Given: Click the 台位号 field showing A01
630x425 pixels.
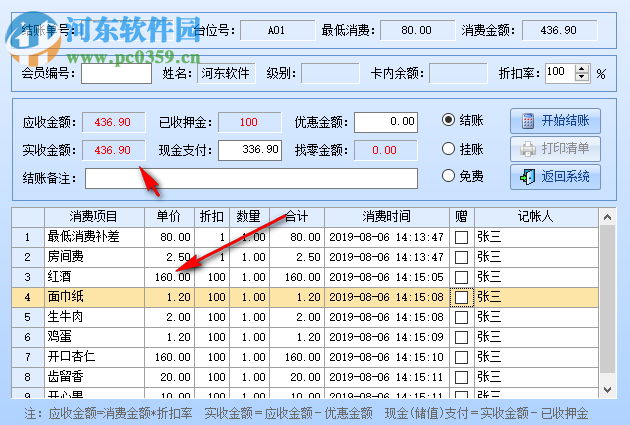Looking at the screenshot, I should (278, 30).
